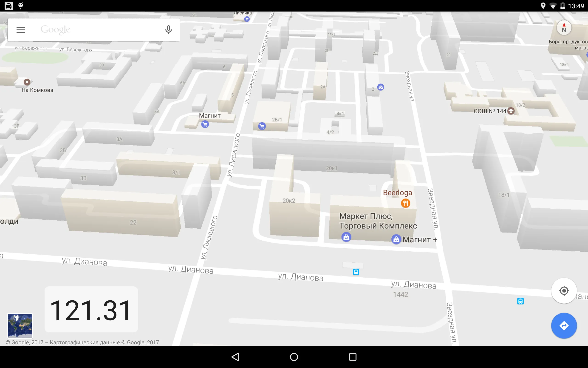Select the bus stop near Маркет Плюс
588x368 pixels.
(x=356, y=272)
